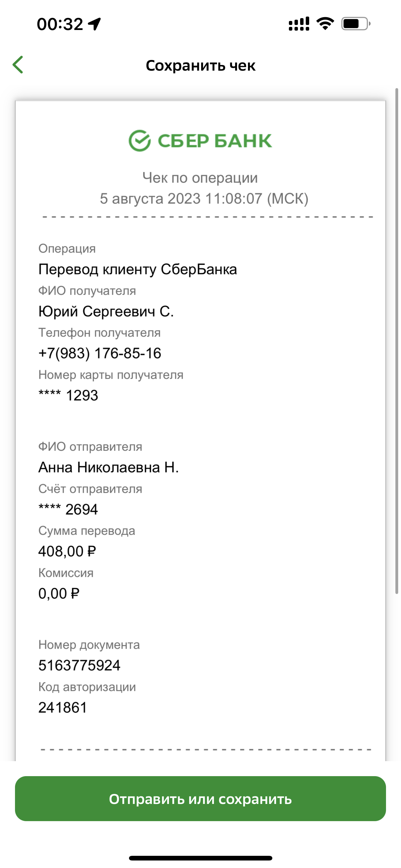Screen dimensions: 401x868
Task: Tap the transfer amount 408,00 ₽
Action: point(67,551)
